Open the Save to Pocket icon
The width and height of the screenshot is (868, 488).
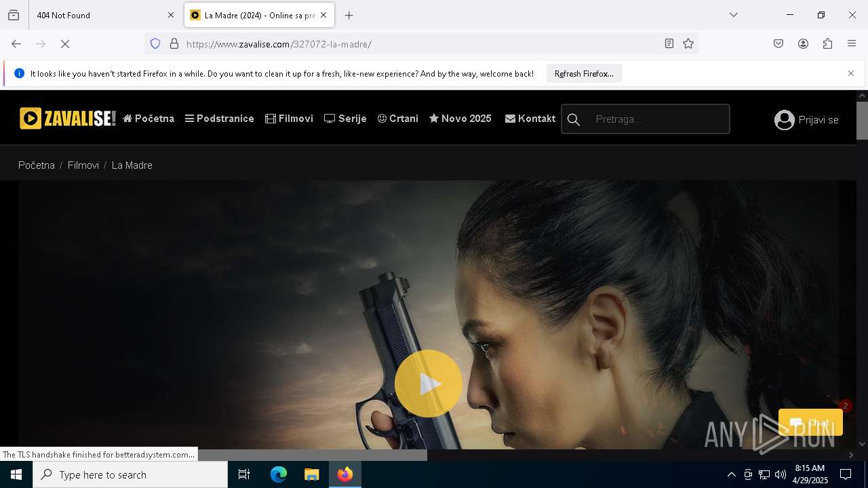(x=778, y=43)
